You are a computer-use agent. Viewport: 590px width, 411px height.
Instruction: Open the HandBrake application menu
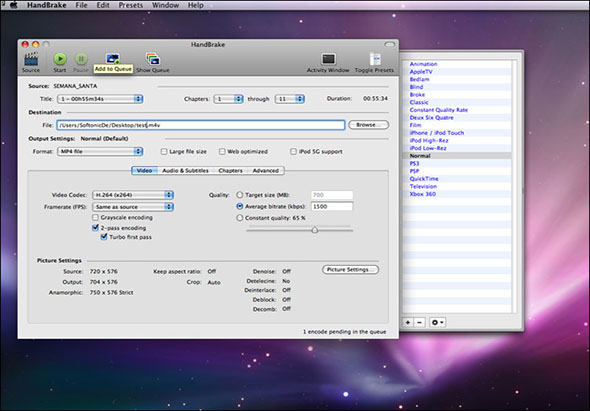[x=47, y=5]
